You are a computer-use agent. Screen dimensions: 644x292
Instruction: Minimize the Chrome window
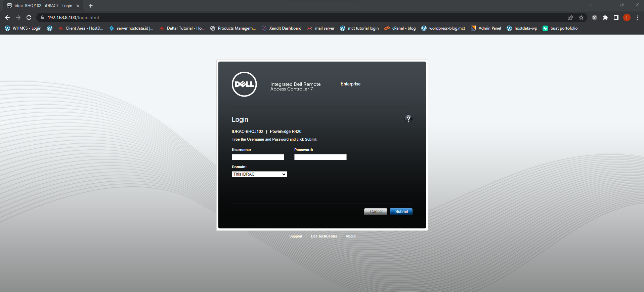click(x=606, y=5)
